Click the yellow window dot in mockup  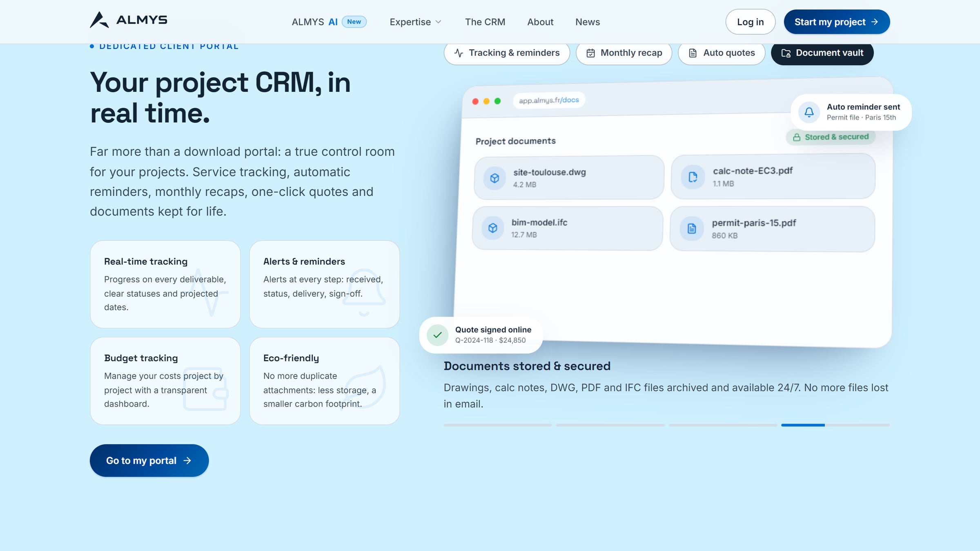point(486,101)
